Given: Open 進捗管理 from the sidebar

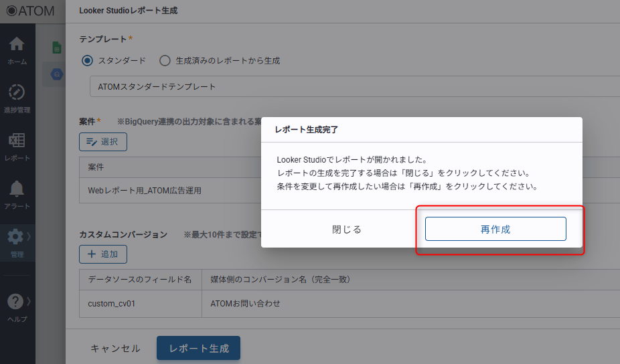Looking at the screenshot, I should click(x=17, y=98).
